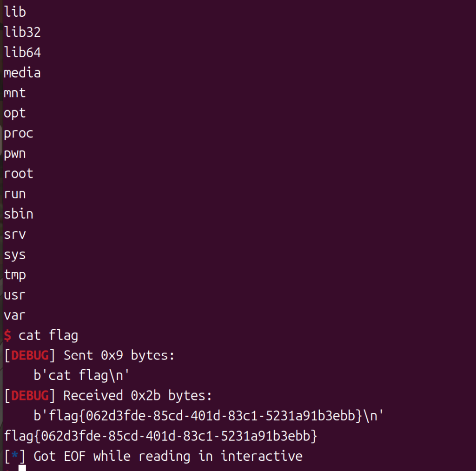Click the pwn directory name

[x=15, y=154]
